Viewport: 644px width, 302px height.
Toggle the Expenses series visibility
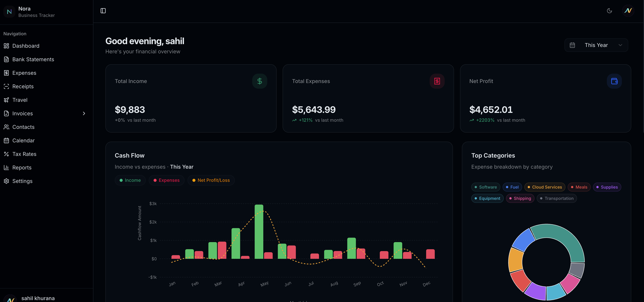point(167,180)
